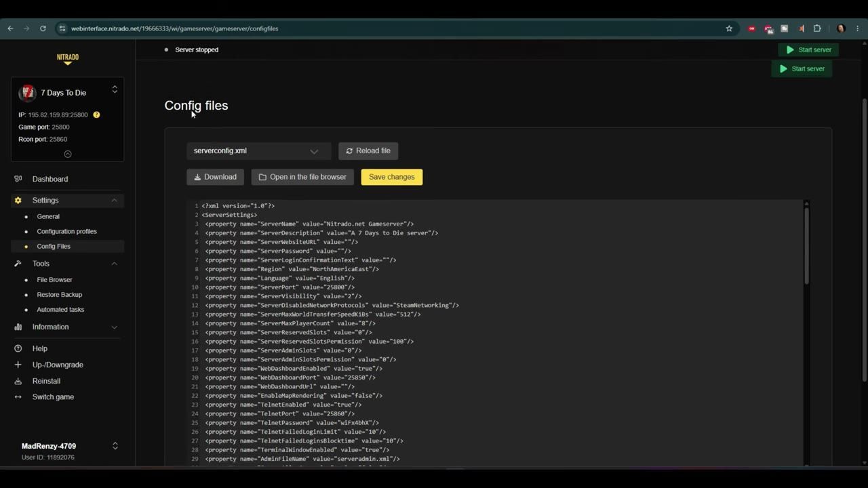Image resolution: width=868 pixels, height=488 pixels.
Task: Click the ServerMaxPlayerCount property line
Action: tap(290, 323)
